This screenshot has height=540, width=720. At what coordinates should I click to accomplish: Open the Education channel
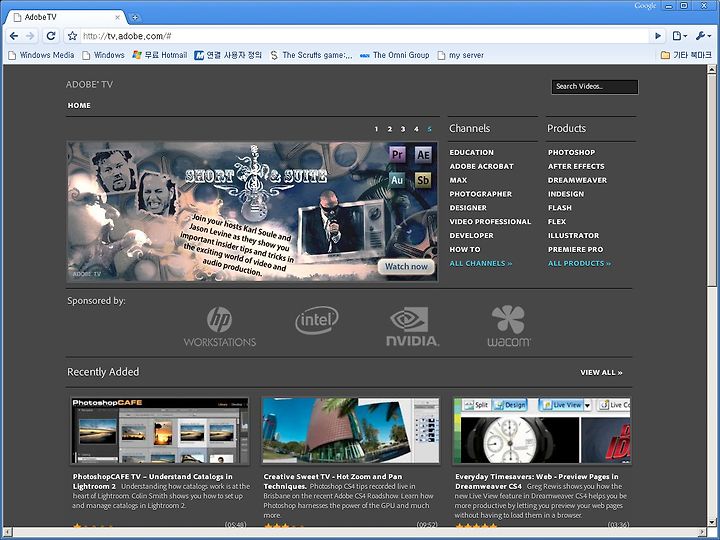click(x=472, y=152)
